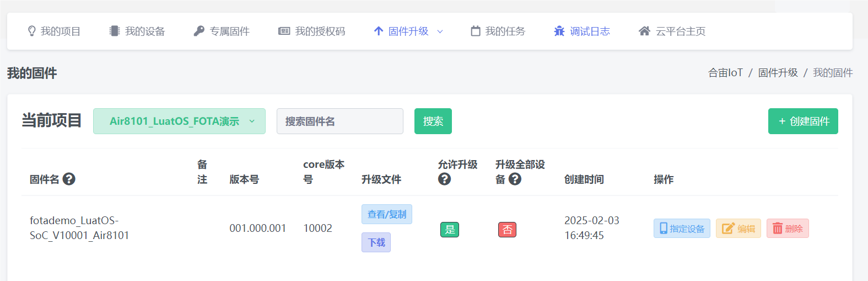Screen dimensions: 868x281
Task: Open 我的任务 page
Action: [498, 31]
